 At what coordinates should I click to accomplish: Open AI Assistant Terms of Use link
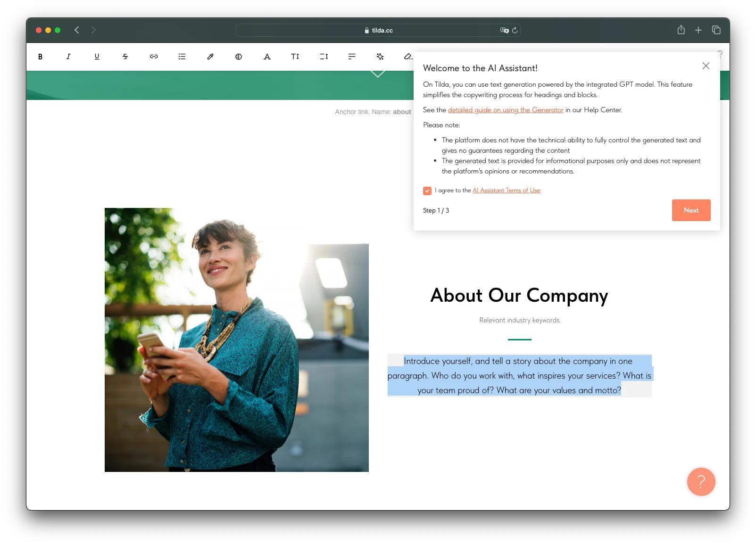click(507, 190)
